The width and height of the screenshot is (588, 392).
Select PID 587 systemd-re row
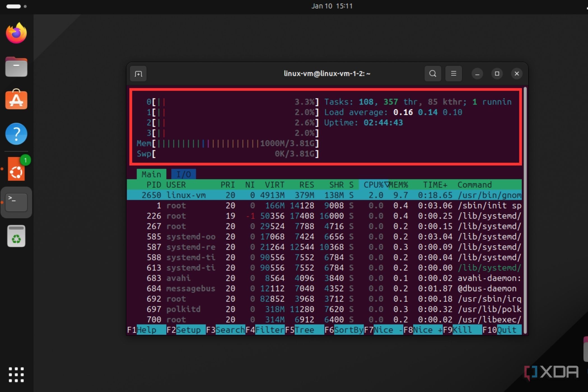(324, 247)
